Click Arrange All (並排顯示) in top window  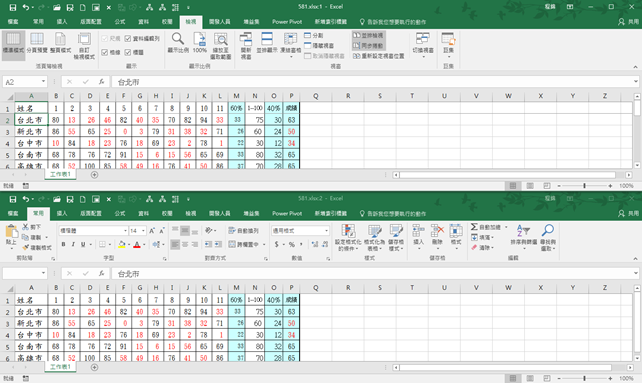(x=267, y=43)
